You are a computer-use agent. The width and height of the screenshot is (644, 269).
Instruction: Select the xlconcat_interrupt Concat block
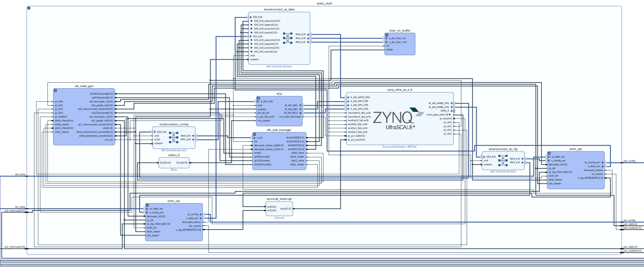[x=279, y=209]
